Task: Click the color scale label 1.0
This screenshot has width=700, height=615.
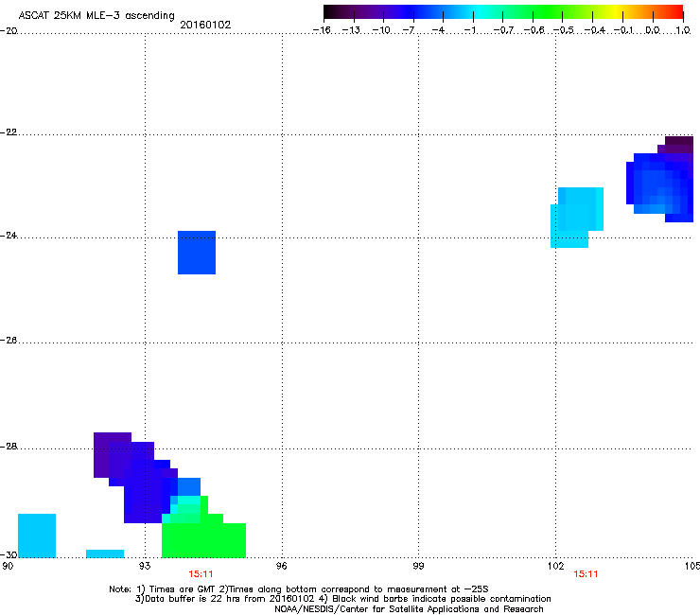Action: pyautogui.click(x=683, y=30)
